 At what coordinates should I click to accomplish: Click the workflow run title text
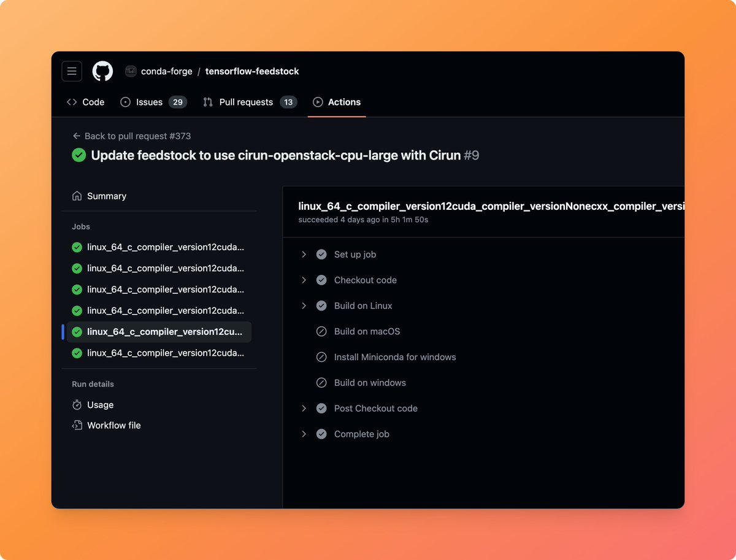click(275, 155)
